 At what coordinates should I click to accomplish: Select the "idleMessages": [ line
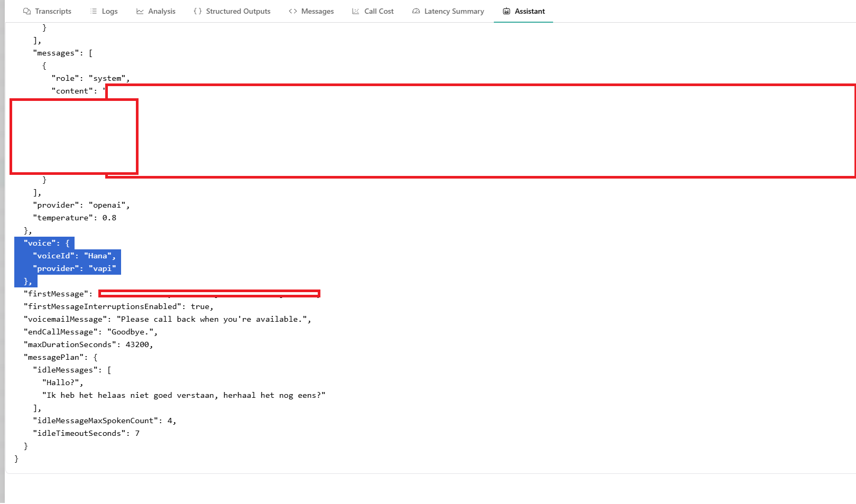(x=72, y=370)
